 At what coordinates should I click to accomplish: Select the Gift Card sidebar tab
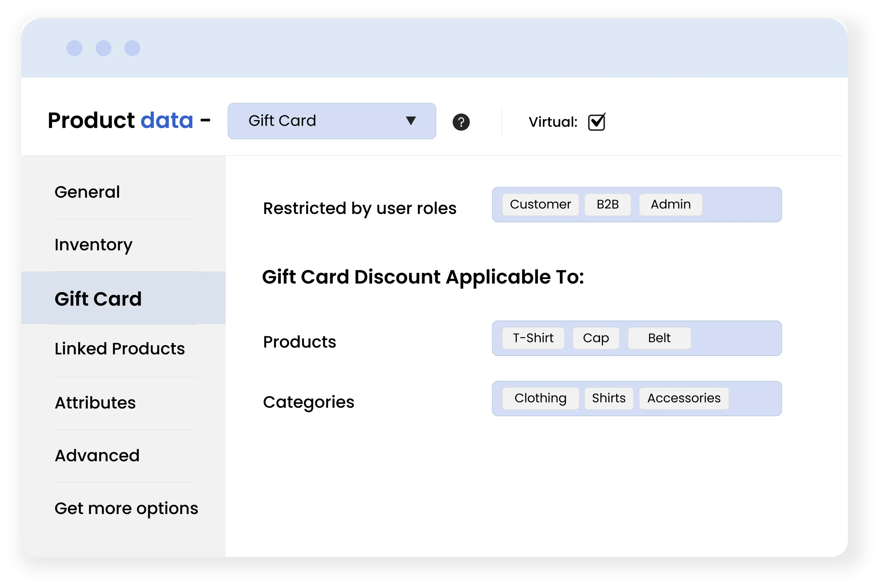click(x=98, y=299)
